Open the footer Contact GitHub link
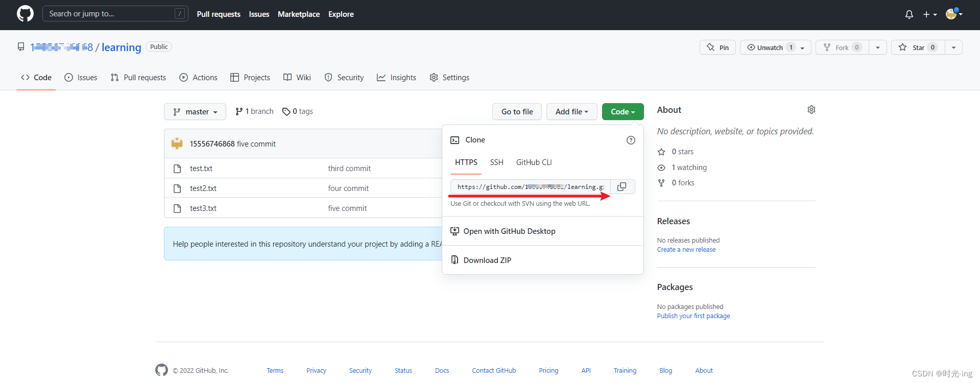This screenshot has width=980, height=383. 494,371
